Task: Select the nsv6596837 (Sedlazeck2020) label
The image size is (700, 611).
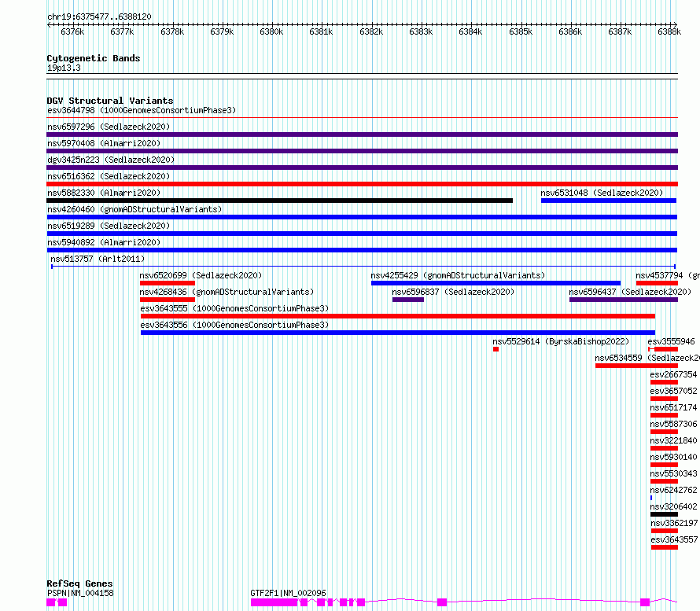Action: 453,292
